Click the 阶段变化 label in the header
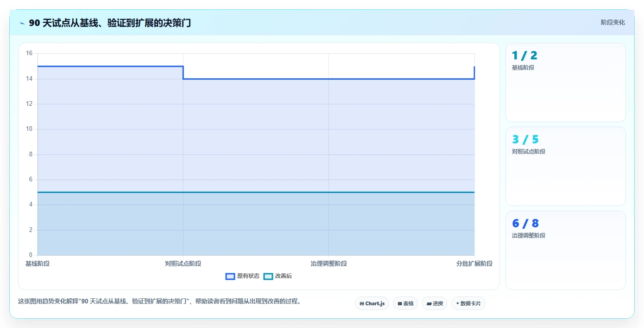 click(612, 22)
